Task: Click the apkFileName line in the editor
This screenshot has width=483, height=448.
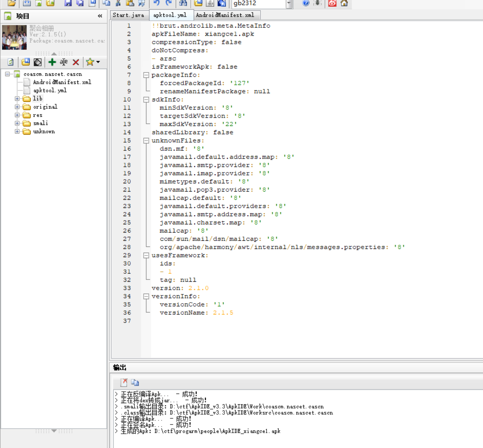Action: 203,34
